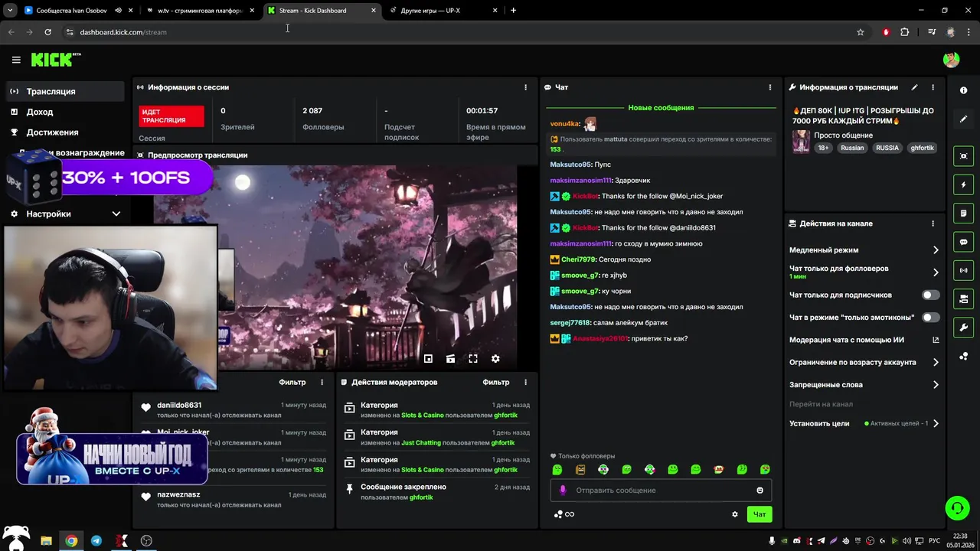Image resolution: width=980 pixels, height=551 pixels.
Task: Expand Запрещенные слова settings
Action: (935, 385)
